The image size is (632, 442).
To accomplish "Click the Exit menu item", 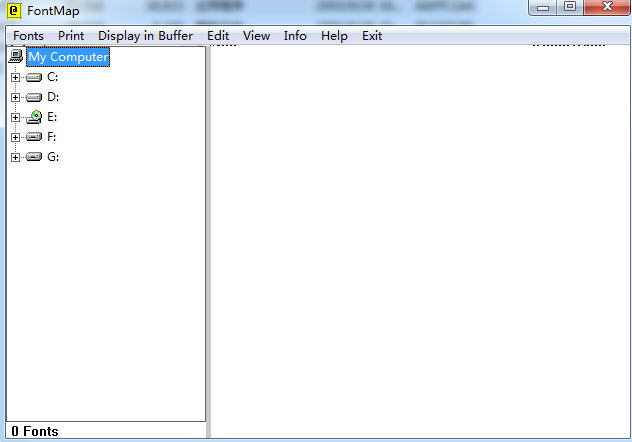I will tap(372, 36).
